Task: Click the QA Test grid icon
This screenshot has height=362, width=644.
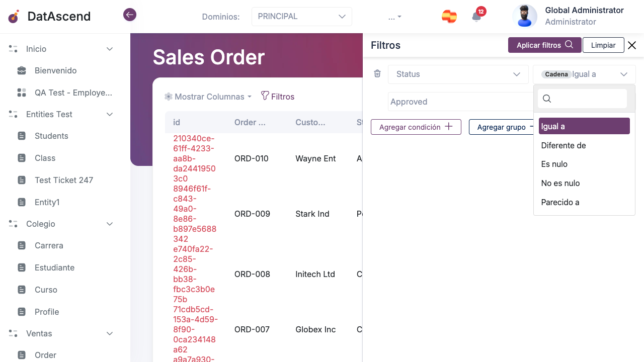Action: point(22,93)
